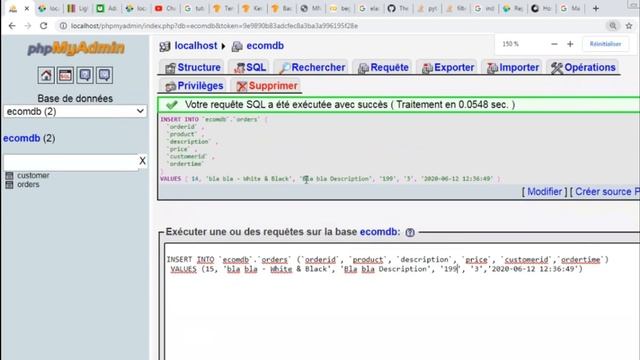Bookmark the page with the star icon
Image resolution: width=640 pixels, height=360 pixels.
click(x=629, y=26)
